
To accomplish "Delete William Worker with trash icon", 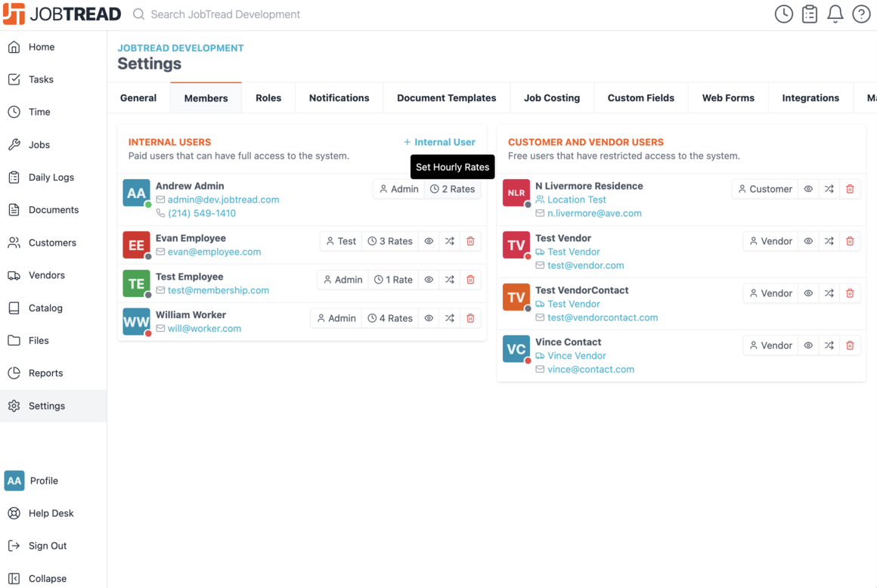I will click(470, 318).
